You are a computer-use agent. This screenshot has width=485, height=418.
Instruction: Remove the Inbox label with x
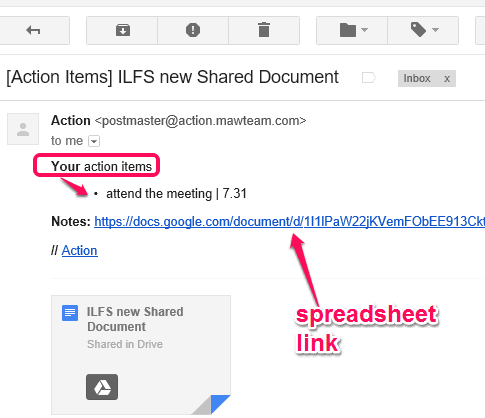pos(447,79)
